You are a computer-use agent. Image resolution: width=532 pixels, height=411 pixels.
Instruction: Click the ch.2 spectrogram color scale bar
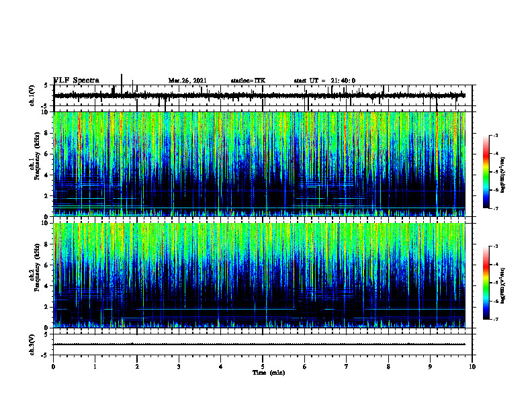tap(486, 283)
